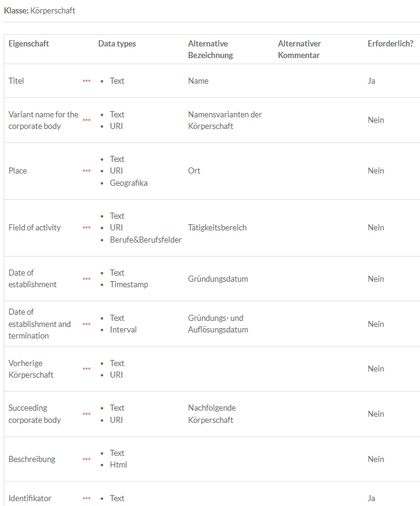Viewport: 420px width, 506px height.
Task: Click the more-options dots for Beschreibung
Action: click(x=87, y=460)
